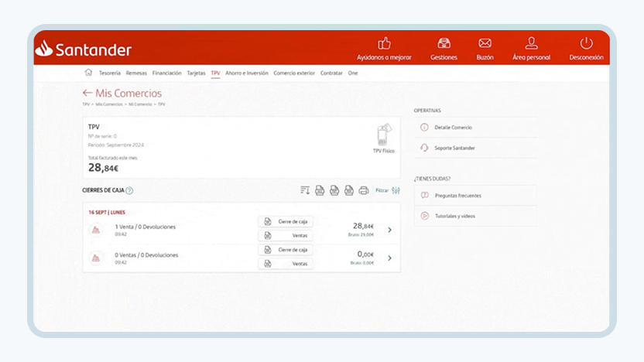Open the Tarjetas menu
This screenshot has height=362, width=644.
(x=196, y=73)
